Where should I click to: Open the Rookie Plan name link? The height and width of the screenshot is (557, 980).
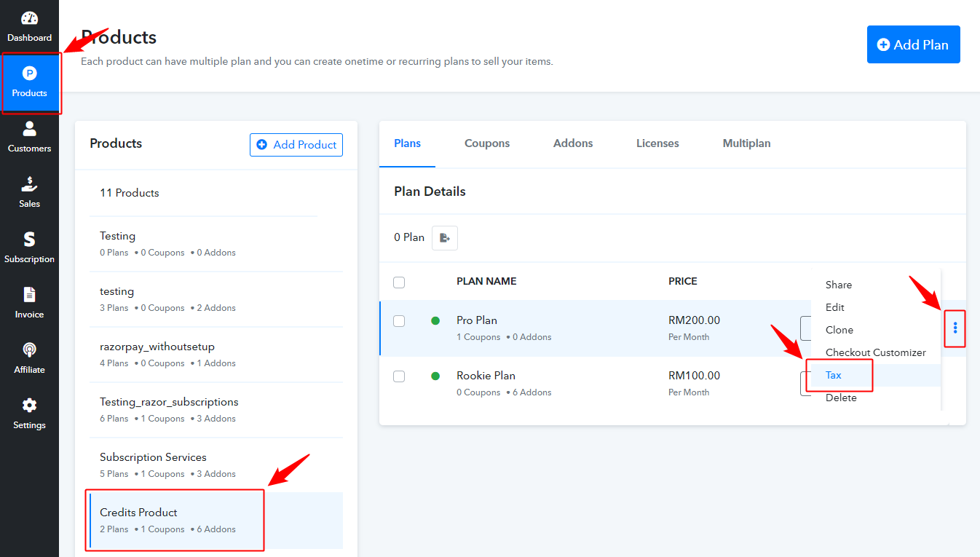pyautogui.click(x=486, y=376)
